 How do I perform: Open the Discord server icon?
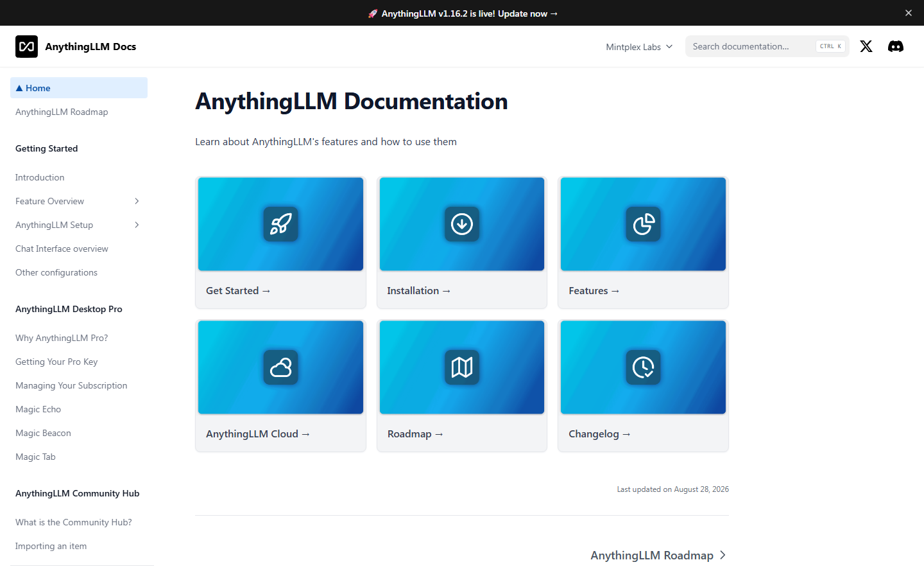point(896,46)
